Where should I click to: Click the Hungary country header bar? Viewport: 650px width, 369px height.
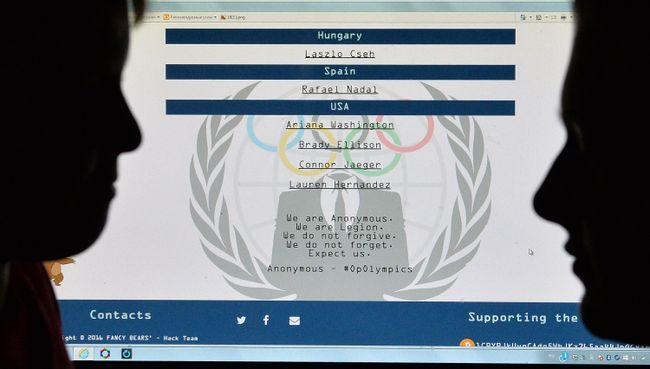click(x=340, y=36)
